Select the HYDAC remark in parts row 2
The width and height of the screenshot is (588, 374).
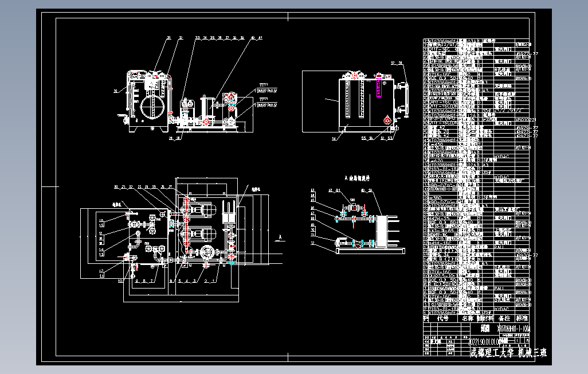pyautogui.click(x=501, y=309)
